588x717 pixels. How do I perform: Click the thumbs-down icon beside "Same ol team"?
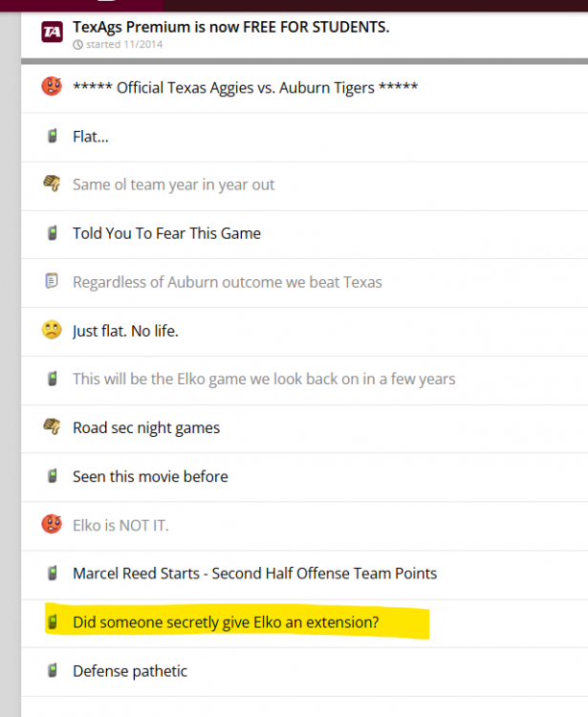tap(52, 185)
